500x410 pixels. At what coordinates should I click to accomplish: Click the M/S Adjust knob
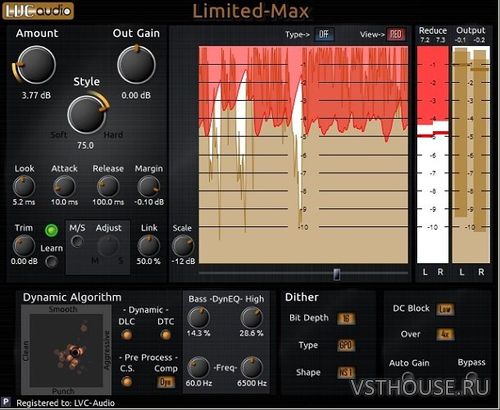[x=108, y=246]
